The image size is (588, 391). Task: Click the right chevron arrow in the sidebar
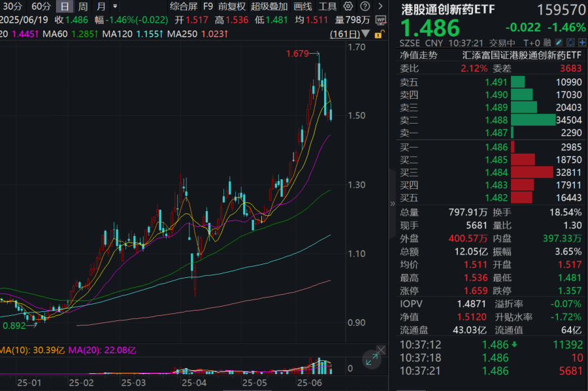pyautogui.click(x=381, y=6)
